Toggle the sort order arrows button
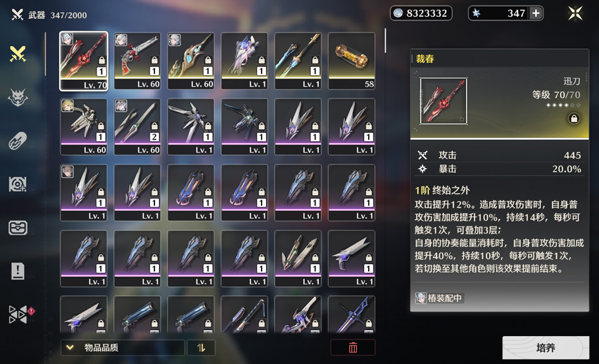Screen dimensions: 599x364 tap(201, 347)
